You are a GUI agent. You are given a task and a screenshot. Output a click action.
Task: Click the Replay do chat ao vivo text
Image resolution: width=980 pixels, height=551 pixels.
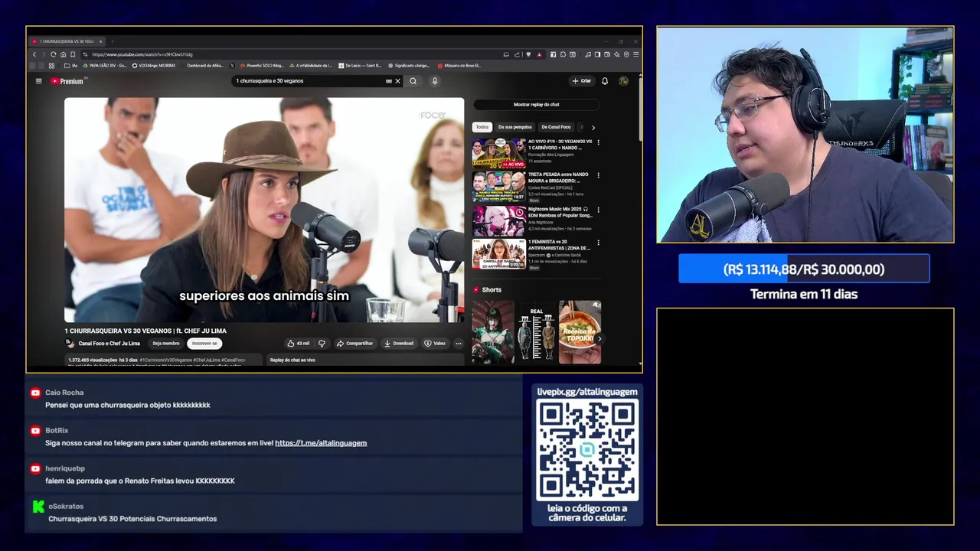(x=292, y=360)
